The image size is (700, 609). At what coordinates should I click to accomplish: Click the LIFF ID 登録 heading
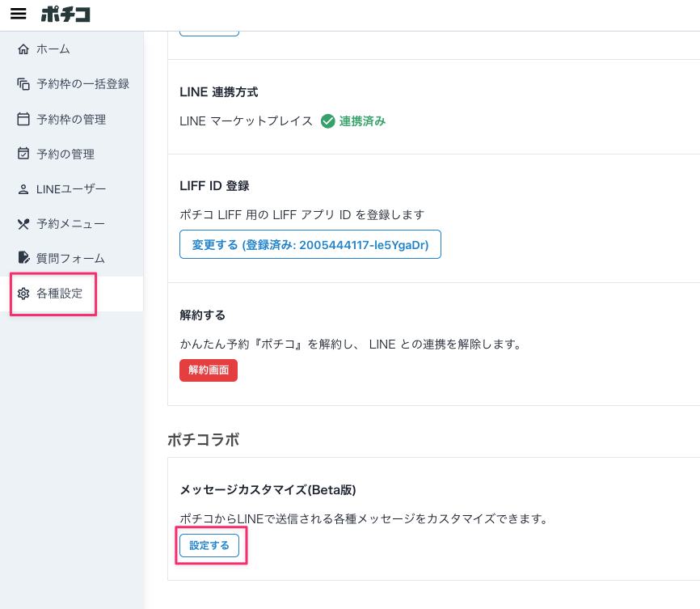(214, 186)
